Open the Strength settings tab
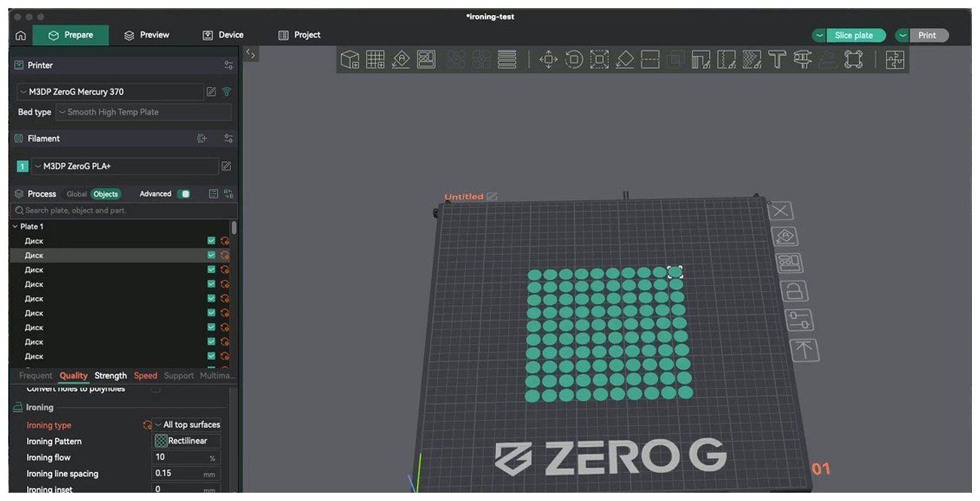 (x=111, y=375)
